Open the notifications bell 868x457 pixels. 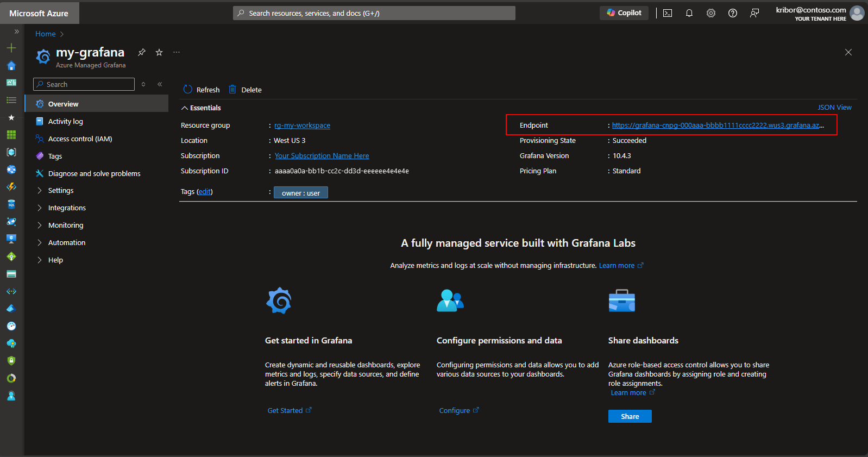(x=689, y=13)
